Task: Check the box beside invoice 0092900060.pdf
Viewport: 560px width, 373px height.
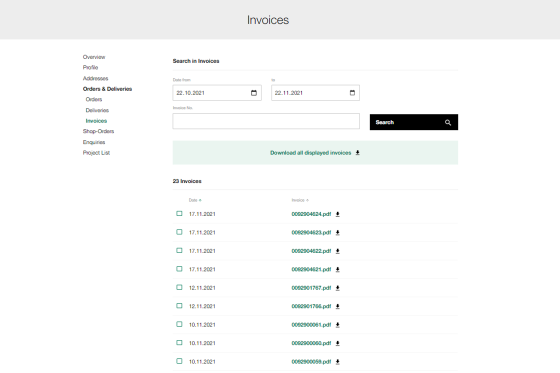Action: pos(179,343)
